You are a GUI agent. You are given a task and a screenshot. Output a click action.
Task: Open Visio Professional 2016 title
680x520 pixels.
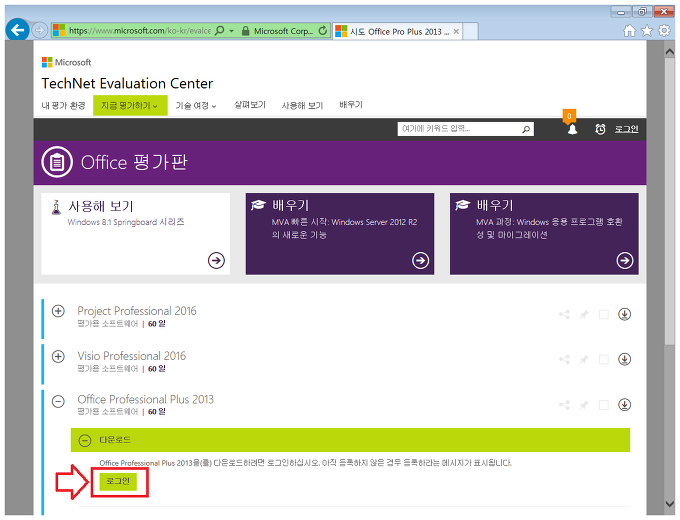(x=131, y=356)
